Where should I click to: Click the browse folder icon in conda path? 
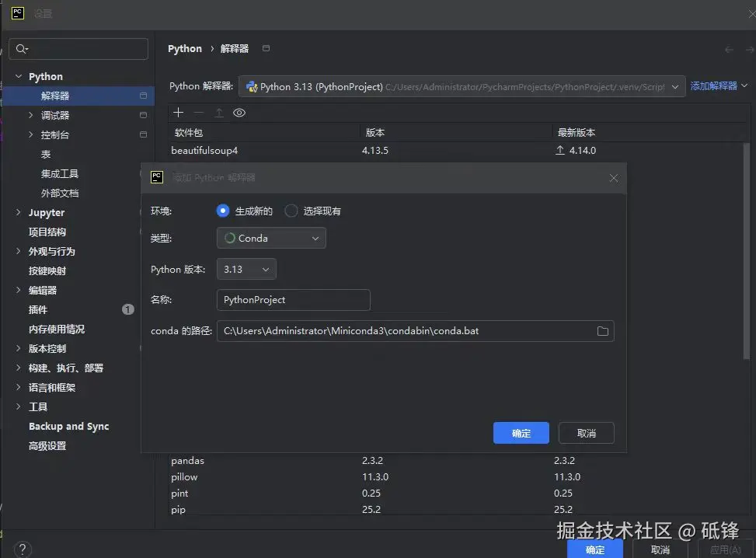[603, 331]
